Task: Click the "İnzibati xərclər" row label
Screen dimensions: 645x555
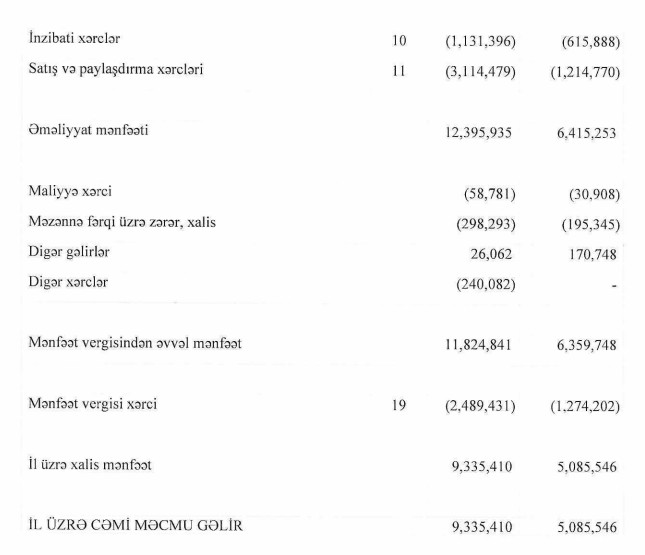Action: point(82,39)
